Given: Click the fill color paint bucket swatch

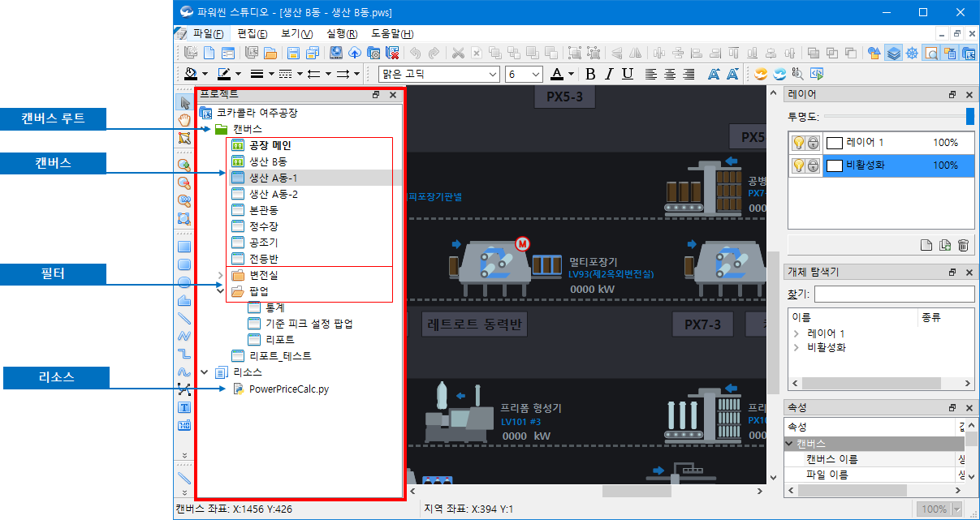Looking at the screenshot, I should point(191,74).
